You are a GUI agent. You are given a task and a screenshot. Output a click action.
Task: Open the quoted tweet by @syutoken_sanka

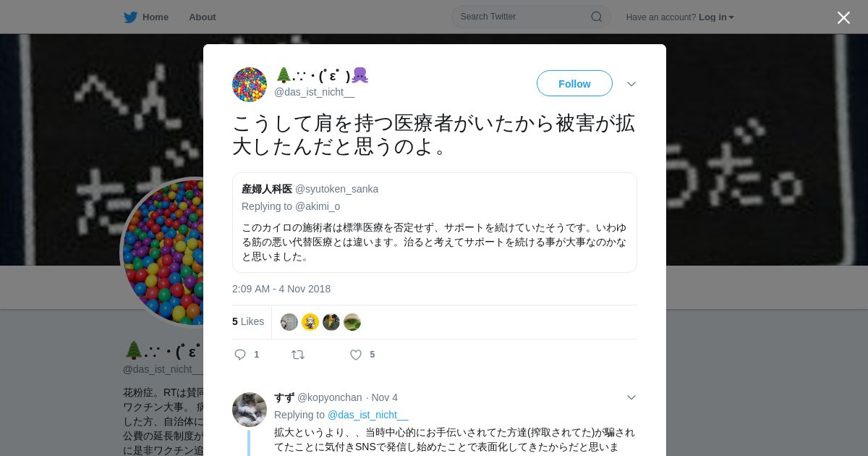pos(435,223)
